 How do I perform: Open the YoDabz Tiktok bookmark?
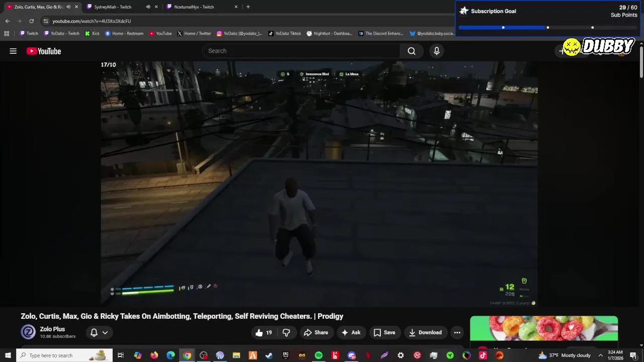tap(285, 33)
